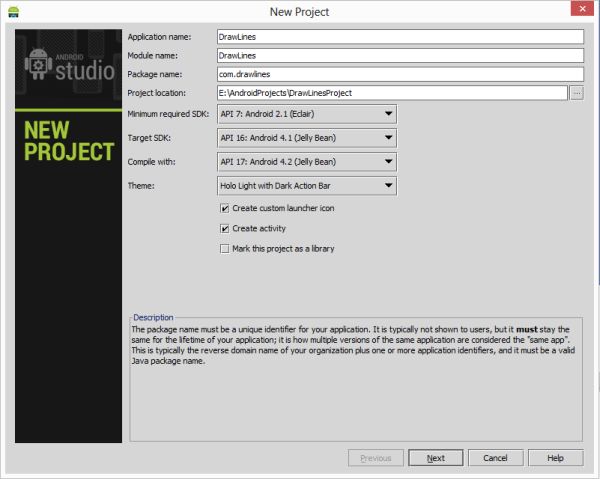Open the Compile with dropdown
This screenshot has height=479, width=600.
pos(307,162)
